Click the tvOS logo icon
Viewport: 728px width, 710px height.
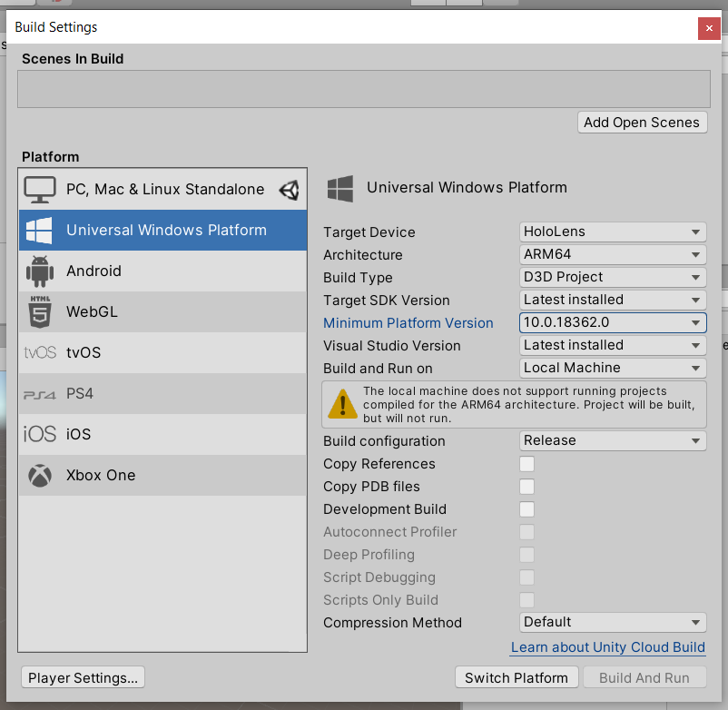pyautogui.click(x=40, y=352)
